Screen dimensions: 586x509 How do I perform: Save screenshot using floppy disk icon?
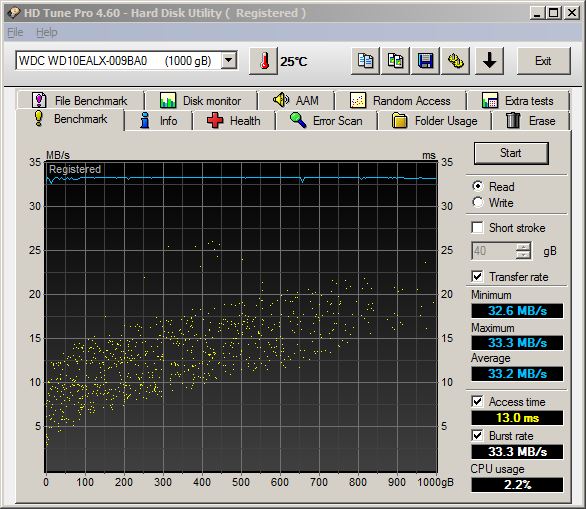(x=425, y=61)
